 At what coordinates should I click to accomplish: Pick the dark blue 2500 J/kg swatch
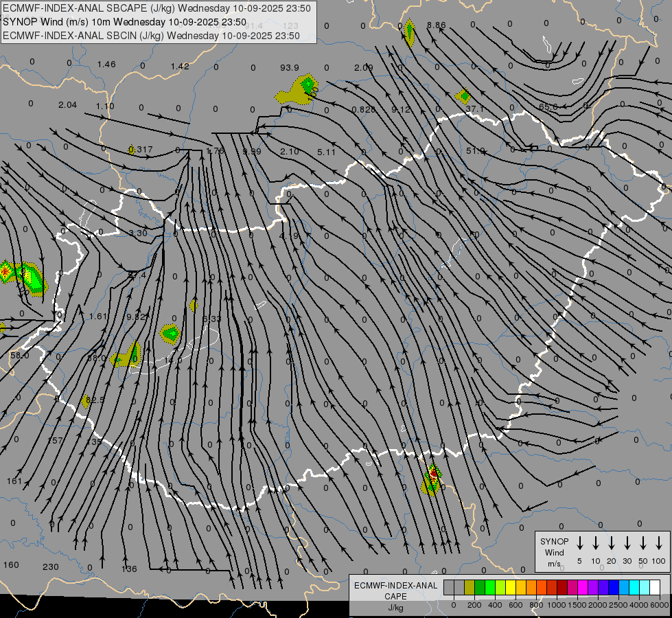click(x=614, y=587)
